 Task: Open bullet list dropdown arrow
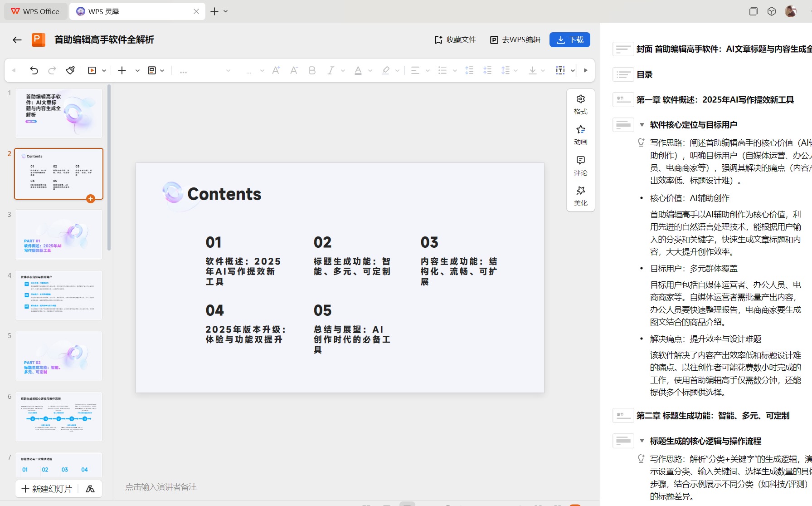455,70
